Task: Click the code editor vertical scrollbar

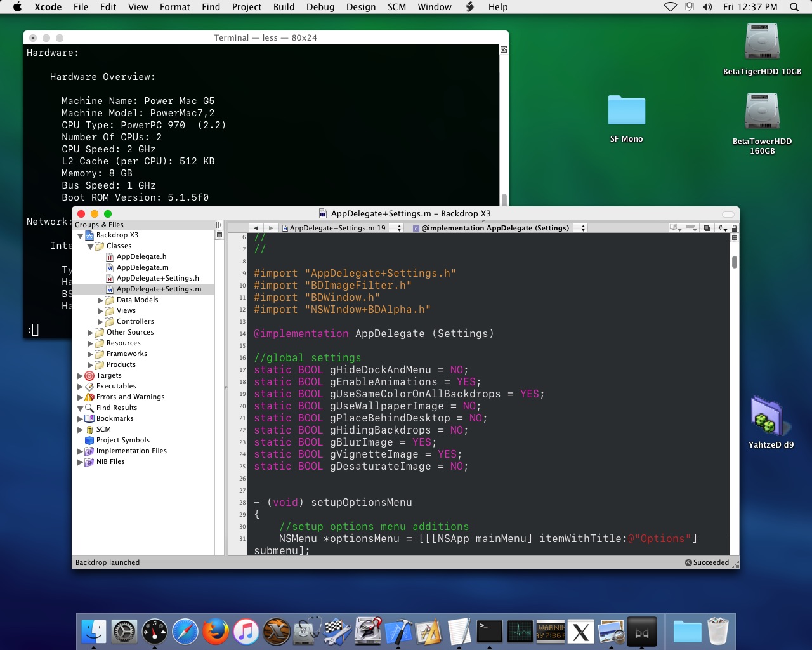Action: 735,263
